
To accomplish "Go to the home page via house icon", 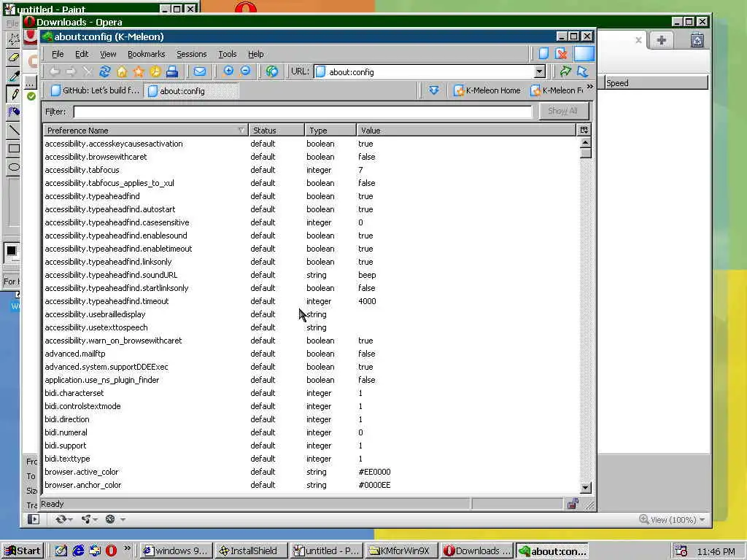I will [122, 72].
